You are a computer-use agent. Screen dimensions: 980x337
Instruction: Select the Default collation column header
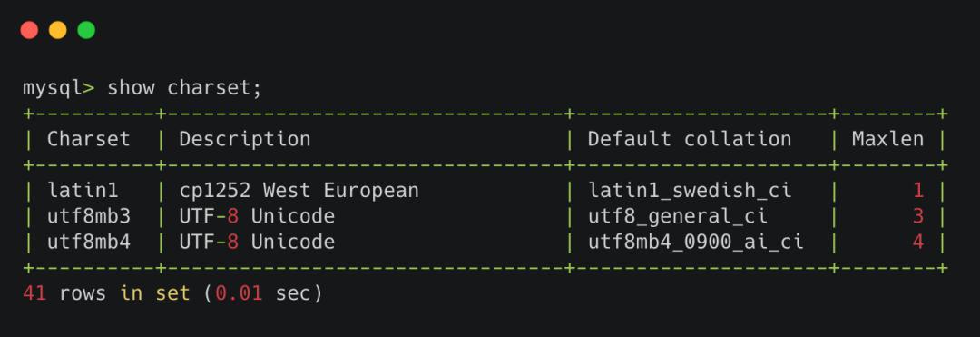[690, 139]
